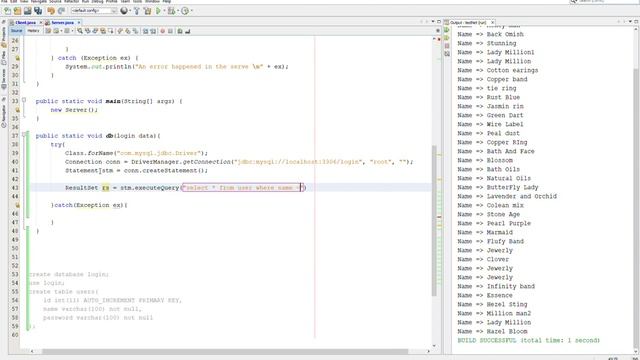Click Shift Line Left editor icon
Image resolution: width=640 pixels, height=360 pixels.
pyautogui.click(x=145, y=31)
